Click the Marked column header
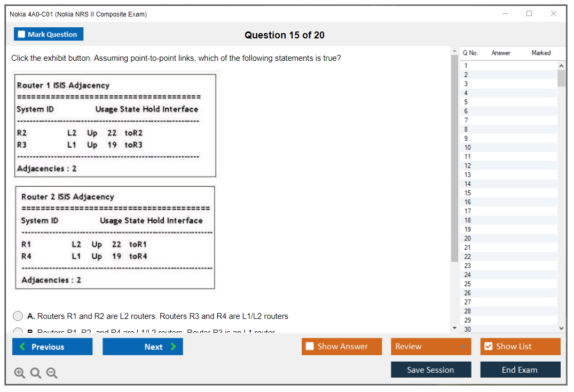Image resolution: width=574 pixels, height=392 pixels. tap(541, 53)
